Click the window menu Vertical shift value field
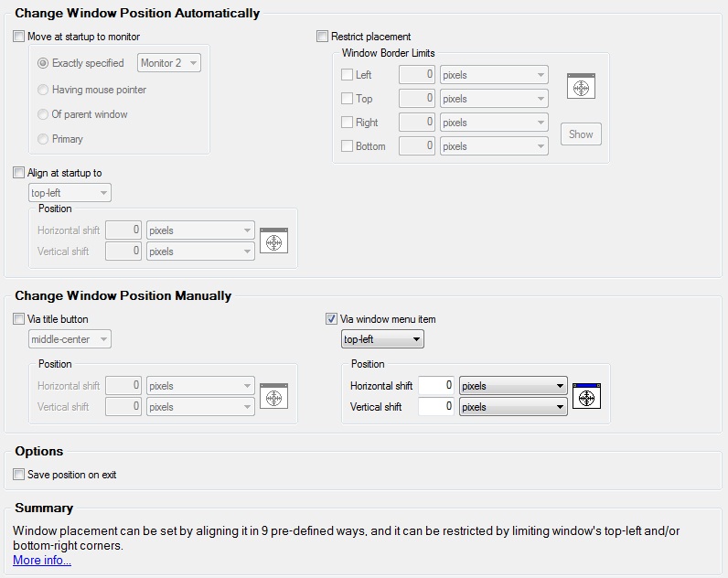Viewport: 728px width, 578px height. pos(436,407)
